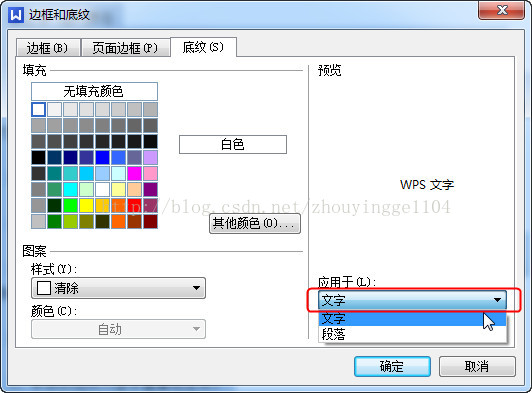532x393 pixels.
Task: Pick the pale yellow swatch
Action: click(118, 189)
